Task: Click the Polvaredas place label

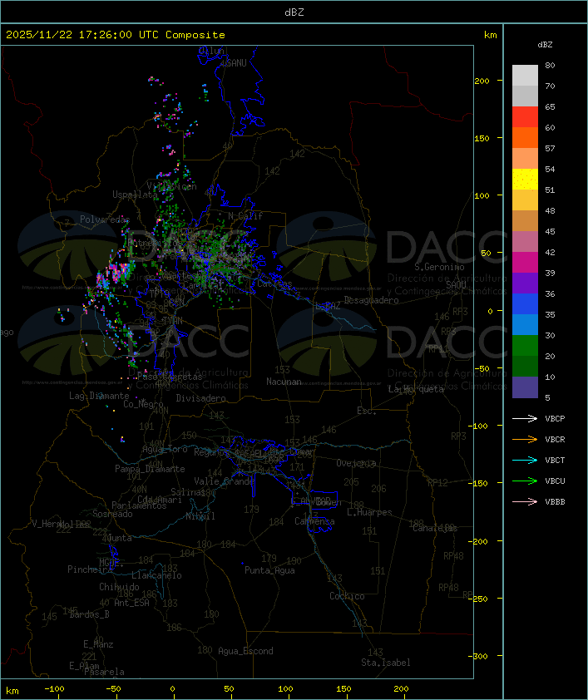Action: (x=105, y=219)
